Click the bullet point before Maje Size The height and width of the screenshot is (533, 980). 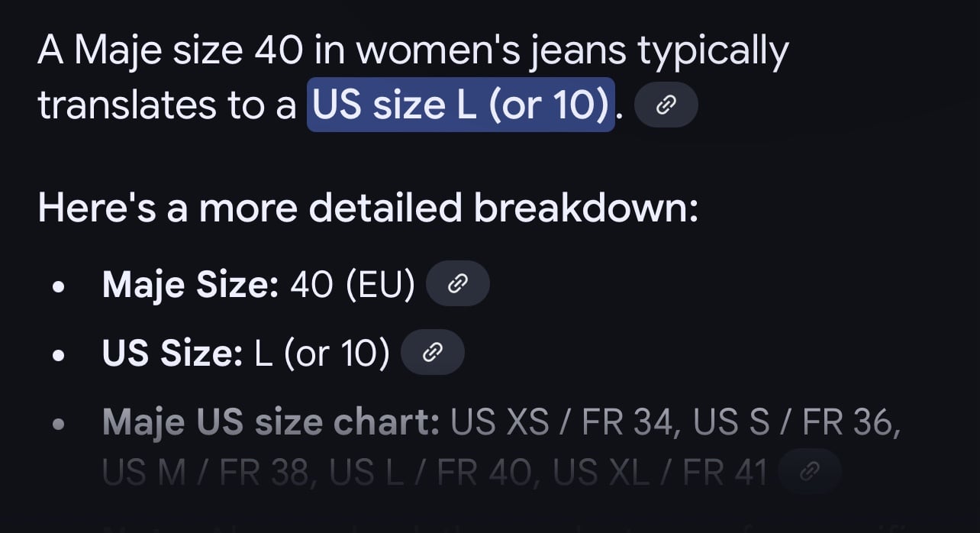(x=59, y=287)
